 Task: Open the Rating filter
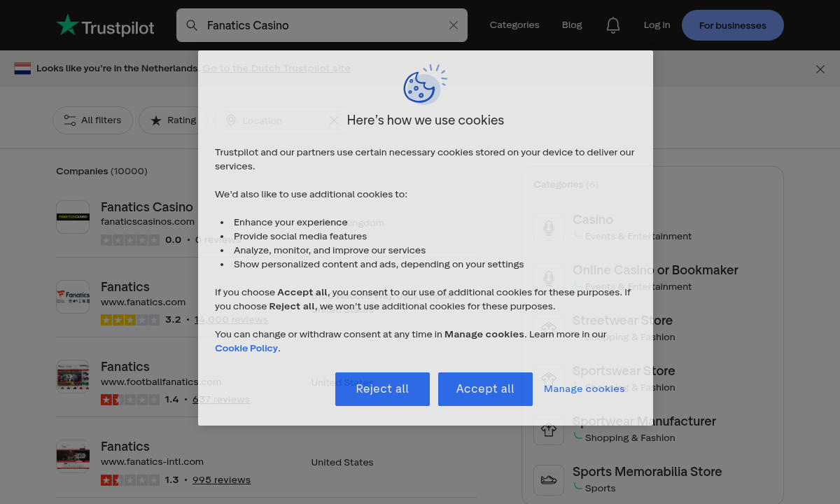click(x=174, y=120)
